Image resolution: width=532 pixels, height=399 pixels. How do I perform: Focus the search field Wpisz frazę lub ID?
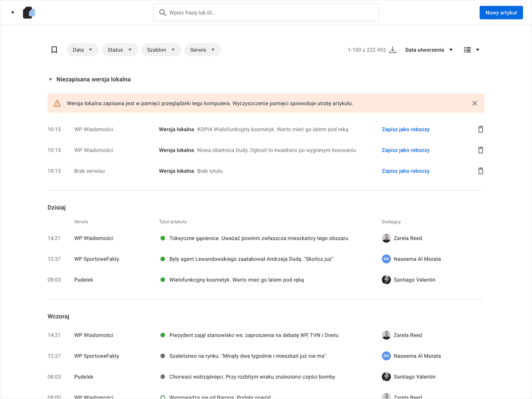(x=266, y=13)
